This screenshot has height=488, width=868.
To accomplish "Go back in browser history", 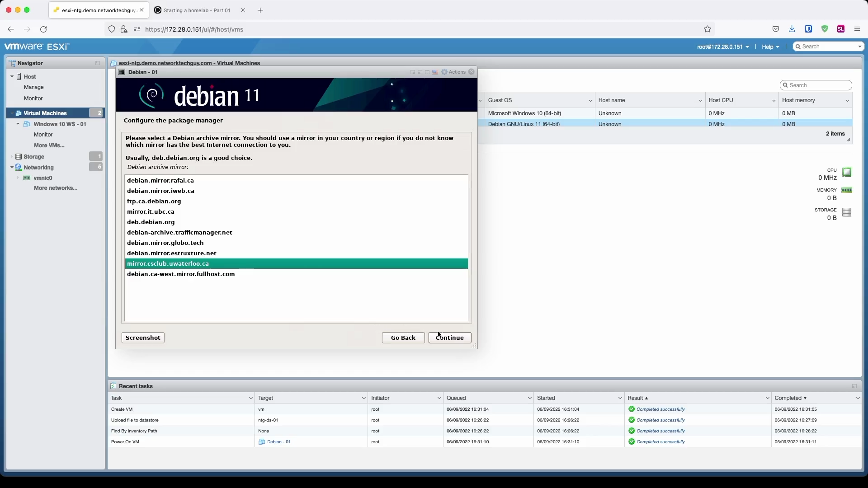I will click(x=11, y=29).
